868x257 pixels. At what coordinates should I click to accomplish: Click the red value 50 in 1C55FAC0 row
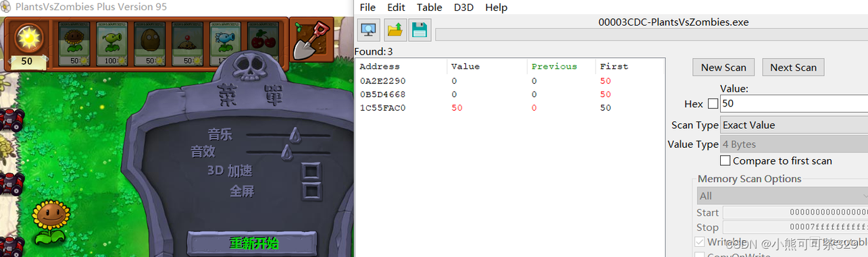[457, 108]
